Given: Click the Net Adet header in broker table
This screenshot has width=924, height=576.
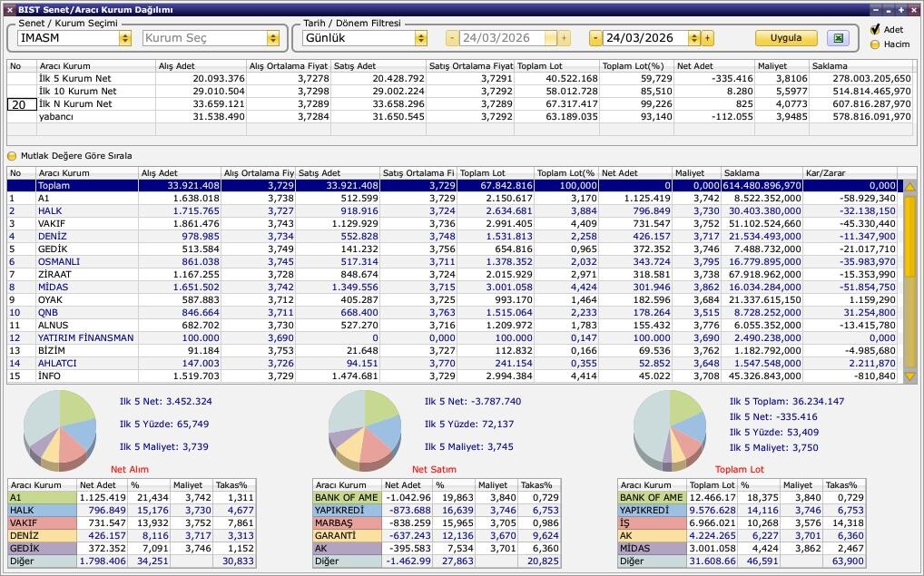Looking at the screenshot, I should tap(634, 173).
